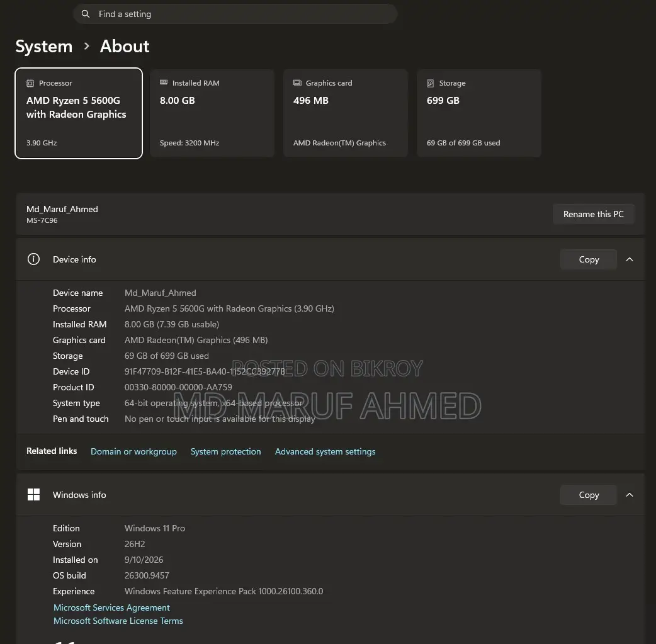Click the 8.00 GB (7.39 GB usable) value
This screenshot has width=656, height=644.
[172, 324]
